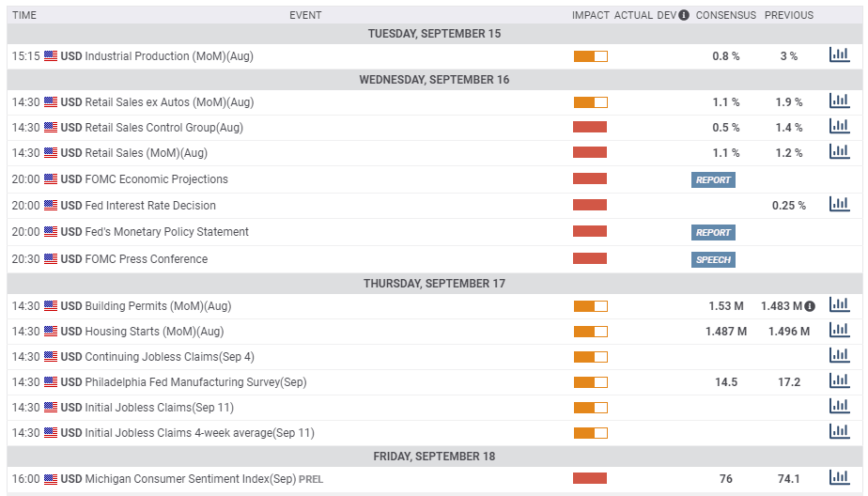This screenshot has height=496, width=868.
Task: Click chart icon for Retail Sales ex Autos
Action: coord(839,101)
